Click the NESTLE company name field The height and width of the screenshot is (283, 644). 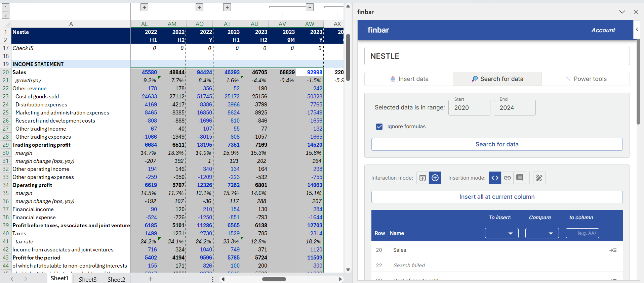pos(497,56)
